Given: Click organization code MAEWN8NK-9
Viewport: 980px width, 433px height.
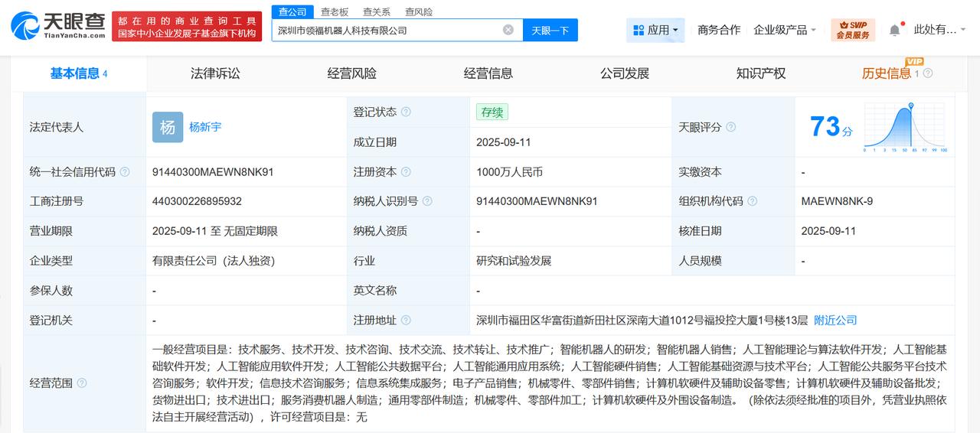Looking at the screenshot, I should point(837,201).
